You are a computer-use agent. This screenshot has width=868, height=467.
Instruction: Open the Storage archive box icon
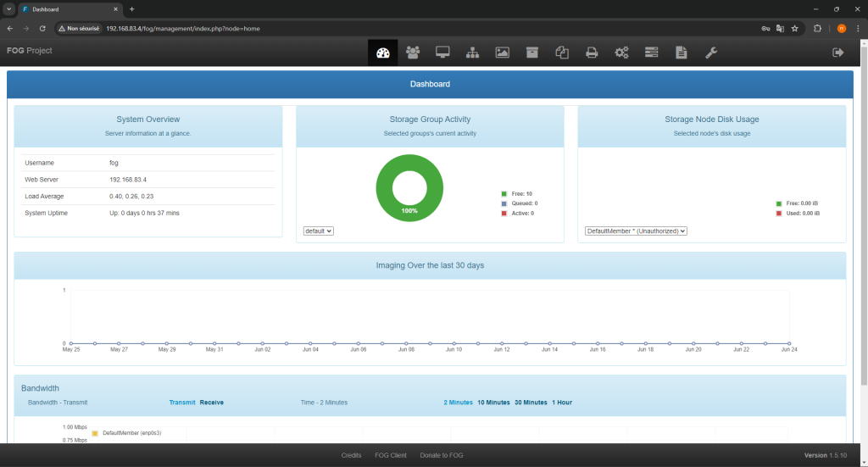coord(531,53)
